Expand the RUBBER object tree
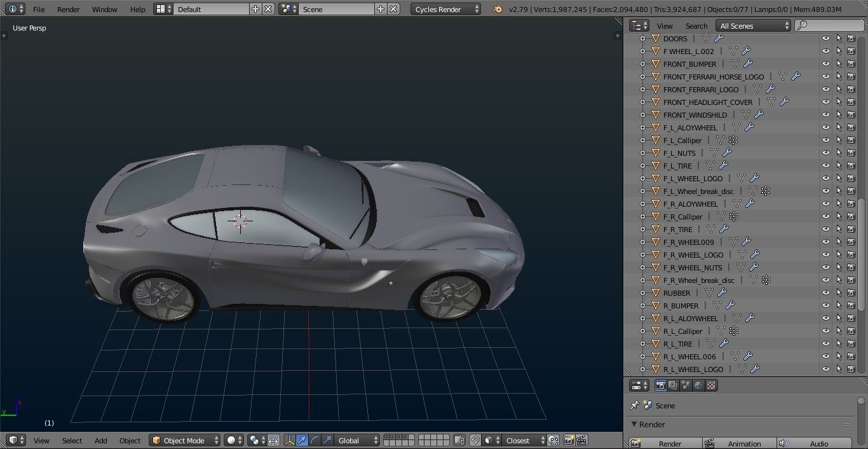868x449 pixels. pos(642,293)
